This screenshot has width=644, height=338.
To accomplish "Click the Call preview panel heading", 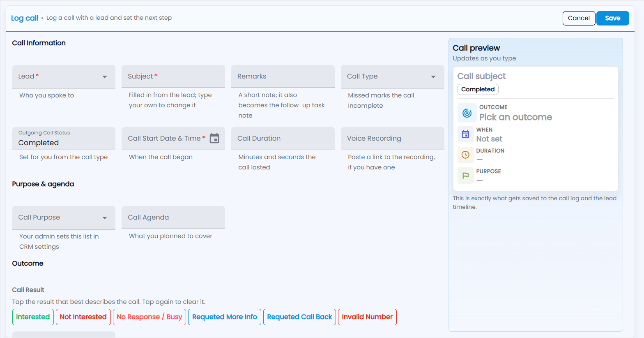I will 476,48.
